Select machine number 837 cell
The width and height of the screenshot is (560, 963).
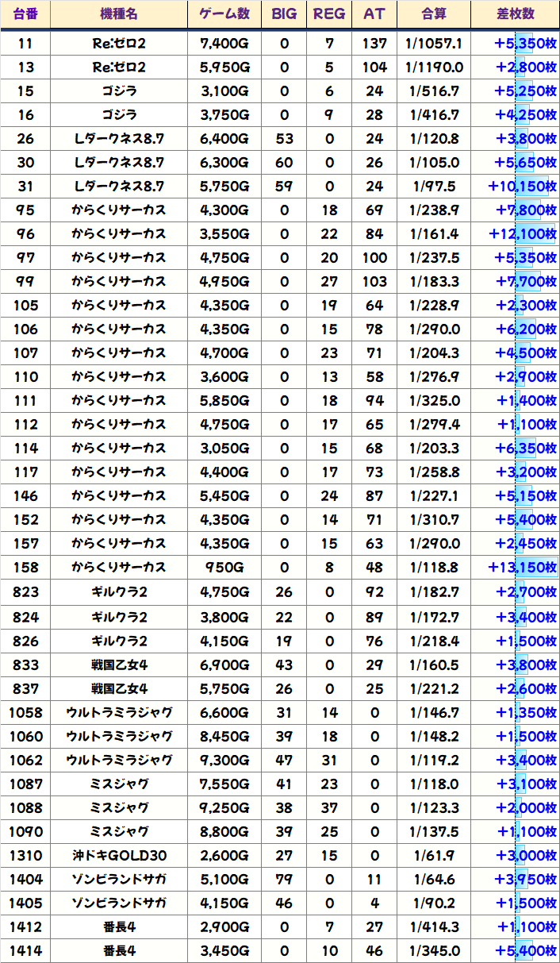coord(25,688)
